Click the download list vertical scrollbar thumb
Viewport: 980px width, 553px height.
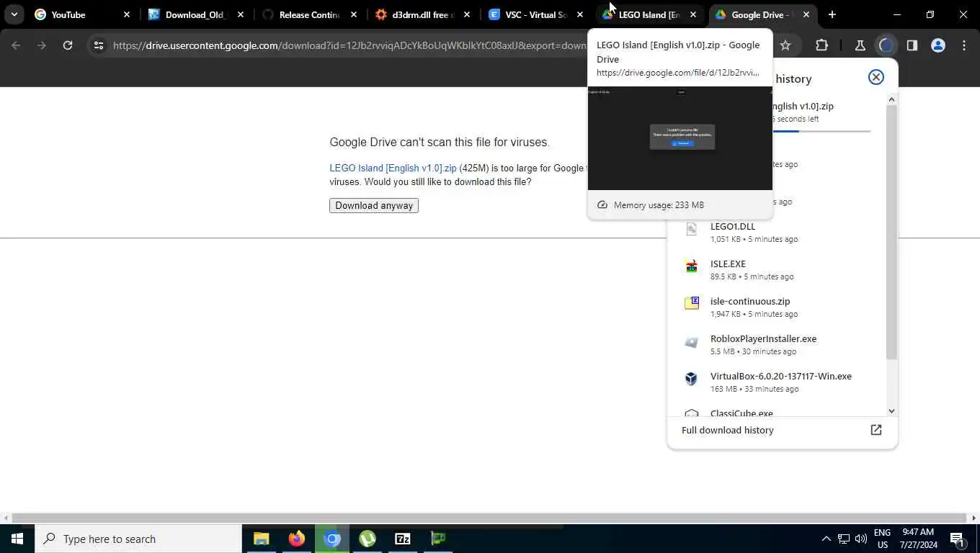[x=892, y=232]
